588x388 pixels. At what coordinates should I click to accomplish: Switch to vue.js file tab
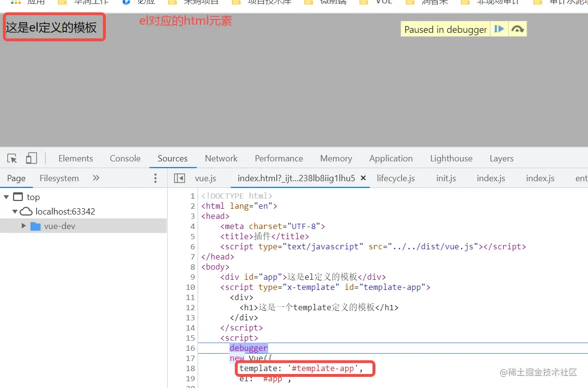pos(205,178)
